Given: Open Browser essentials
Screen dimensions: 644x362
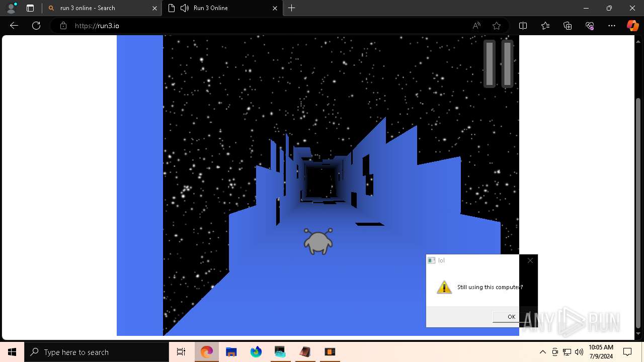Looking at the screenshot, I should tap(590, 26).
